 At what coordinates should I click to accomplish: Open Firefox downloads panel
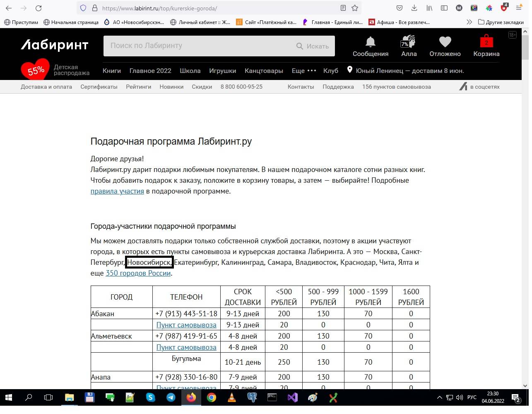(414, 8)
